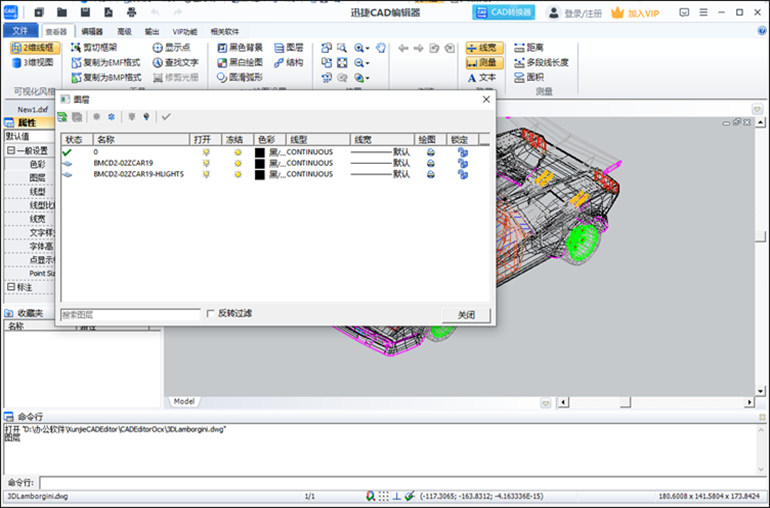Select the pan hand tool in ribbon
The image size is (770, 508).
(x=381, y=48)
